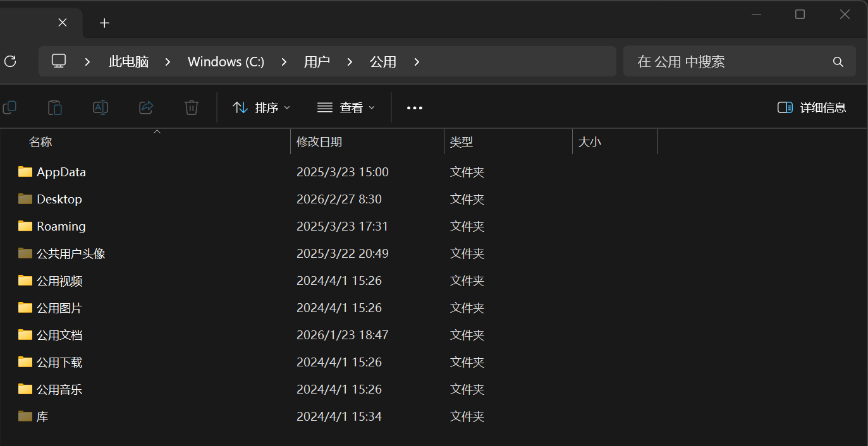Open a new tab with plus button
This screenshot has height=446, width=868.
click(x=105, y=23)
